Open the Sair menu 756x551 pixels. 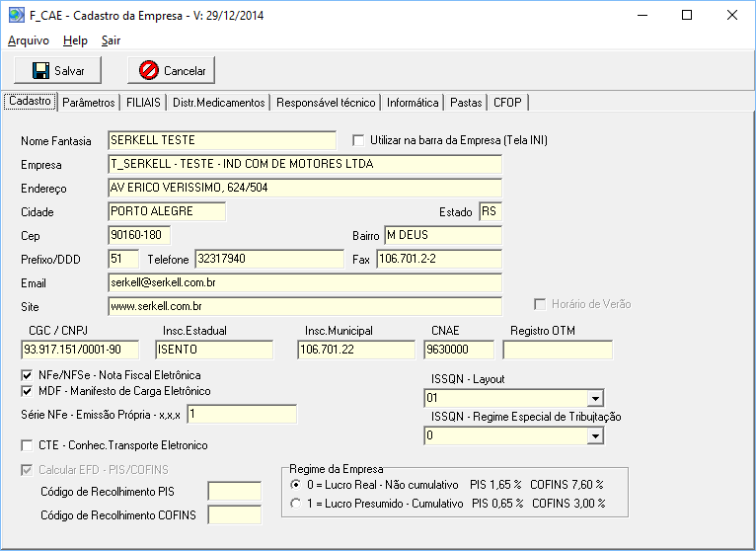click(111, 40)
